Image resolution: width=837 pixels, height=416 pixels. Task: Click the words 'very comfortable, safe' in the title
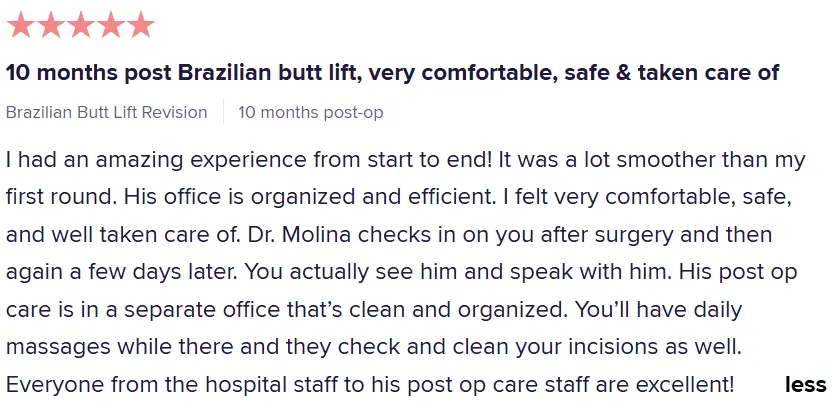462,73
